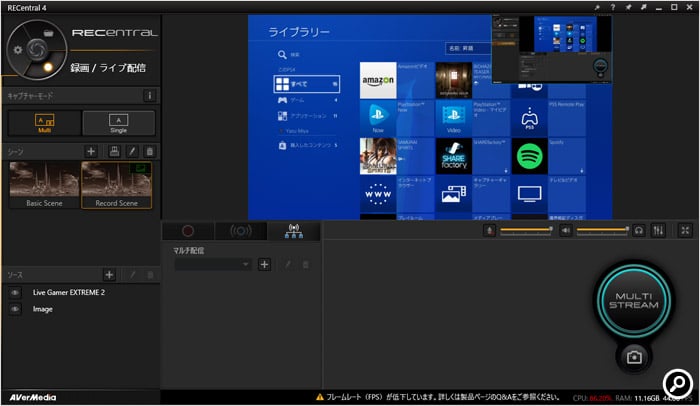
Task: Adjust the speaker volume slider
Action: [x=603, y=230]
